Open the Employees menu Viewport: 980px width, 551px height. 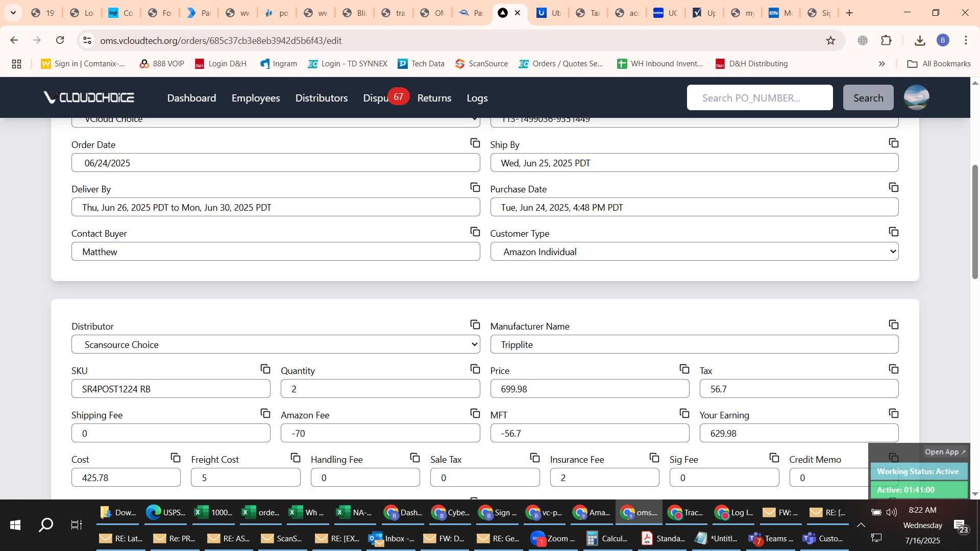pos(256,98)
